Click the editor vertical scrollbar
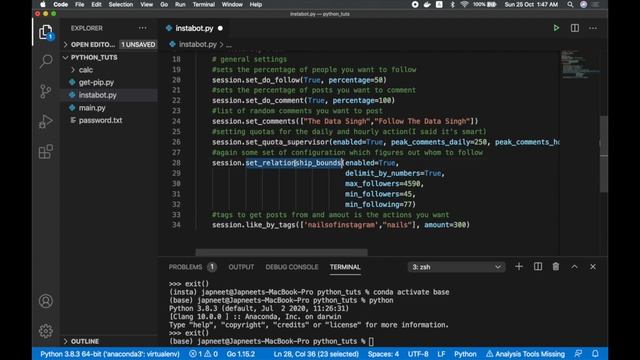 point(604,154)
